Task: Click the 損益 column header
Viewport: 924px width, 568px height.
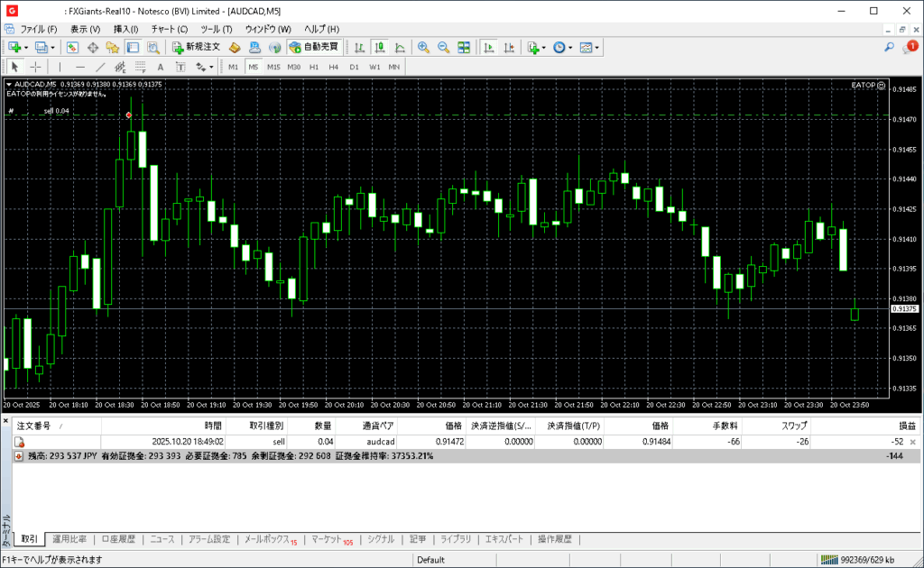Action: 905,426
